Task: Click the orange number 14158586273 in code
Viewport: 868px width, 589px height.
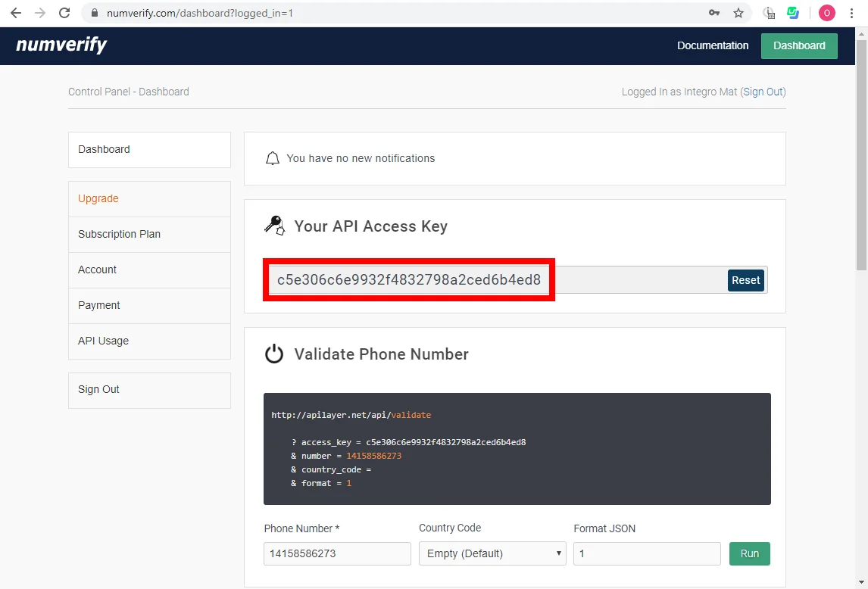Action: [x=373, y=457]
